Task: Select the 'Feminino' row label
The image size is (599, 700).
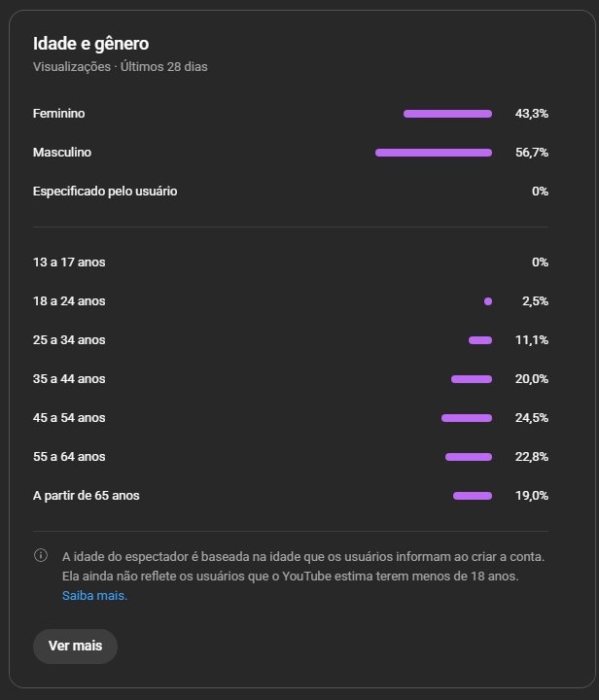Action: 58,114
